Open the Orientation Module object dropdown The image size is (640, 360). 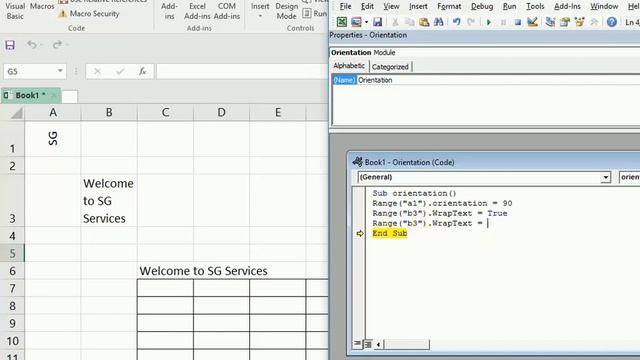485,53
